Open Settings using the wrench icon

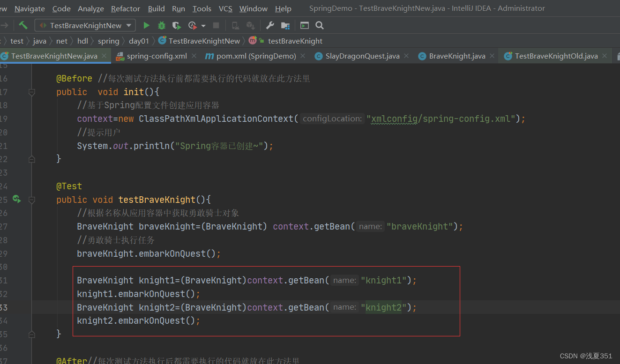pos(270,25)
